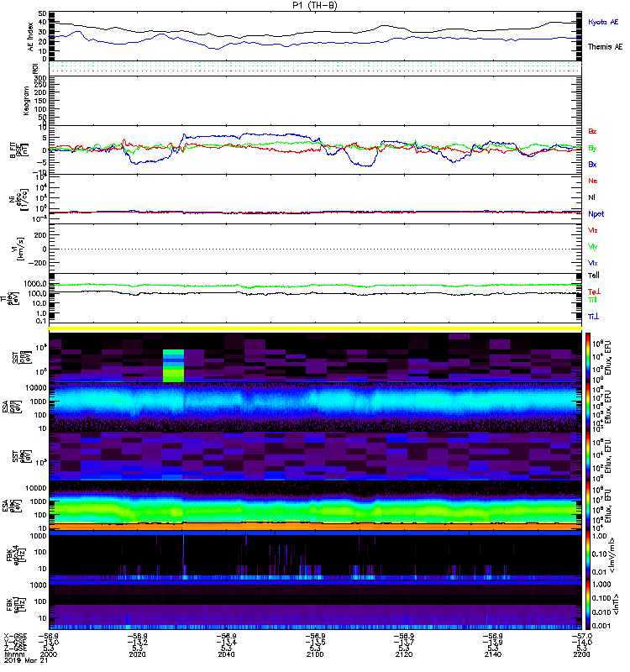Click the <|mV/m|> color bar unit label
630x672 pixels.
click(612, 555)
